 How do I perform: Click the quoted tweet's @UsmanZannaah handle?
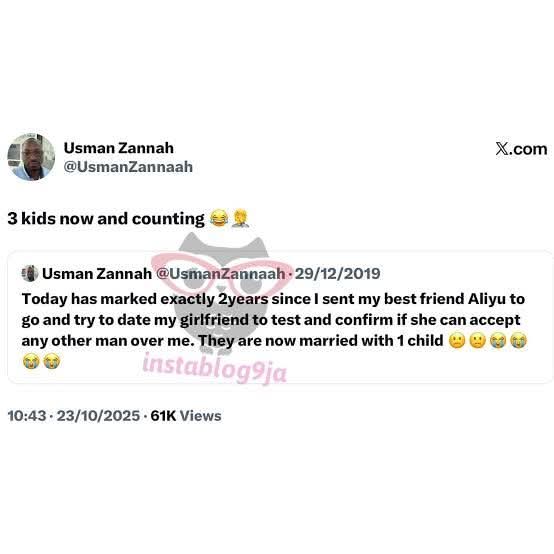coord(220,273)
